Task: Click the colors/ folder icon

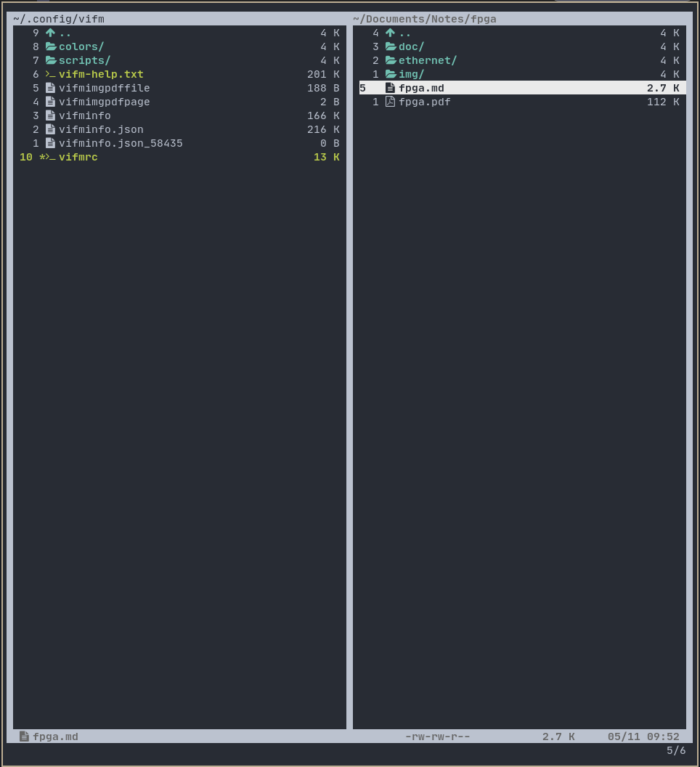Action: pyautogui.click(x=51, y=46)
